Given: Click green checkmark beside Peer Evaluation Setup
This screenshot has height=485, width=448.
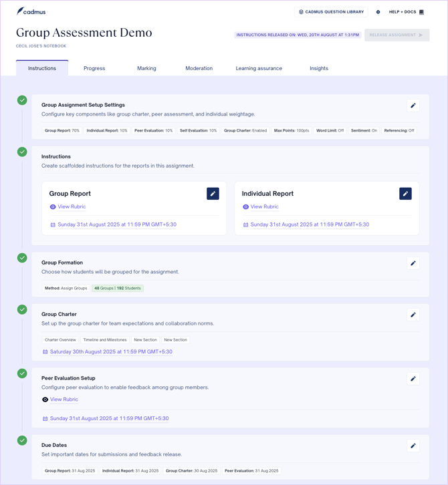Looking at the screenshot, I should click(22, 373).
